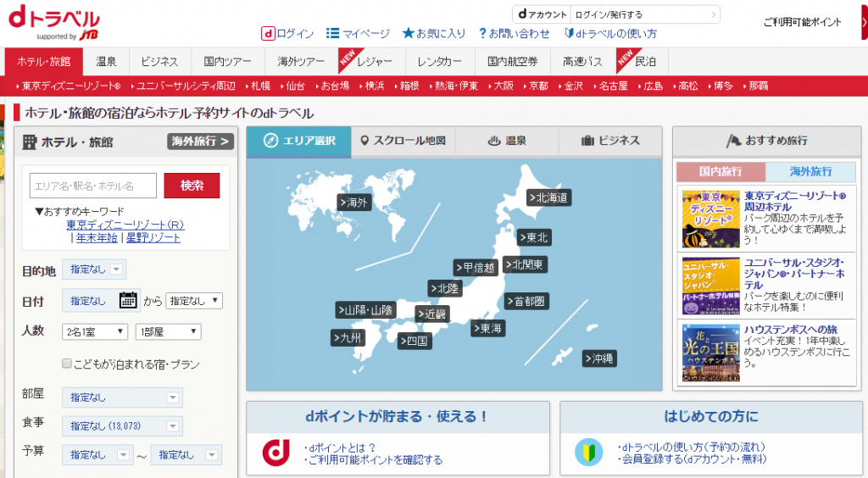
Task: Open the 目的地 指定なし dropdown
Action: pos(94,270)
